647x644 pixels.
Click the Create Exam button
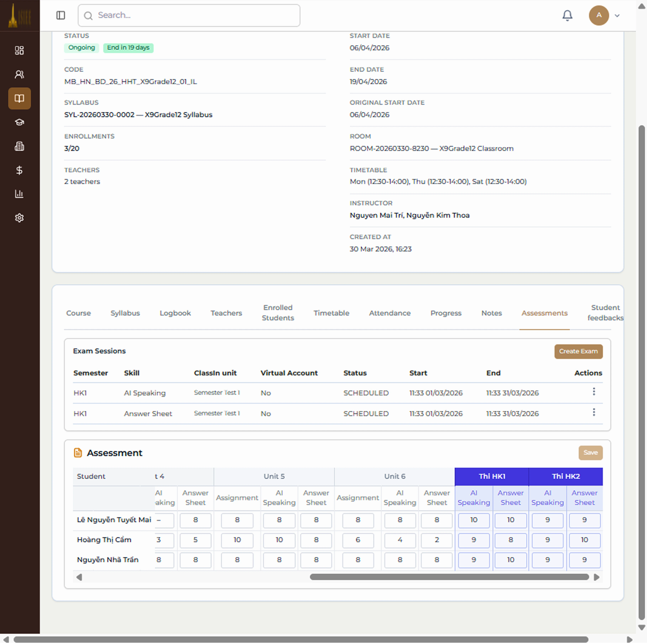tap(578, 351)
